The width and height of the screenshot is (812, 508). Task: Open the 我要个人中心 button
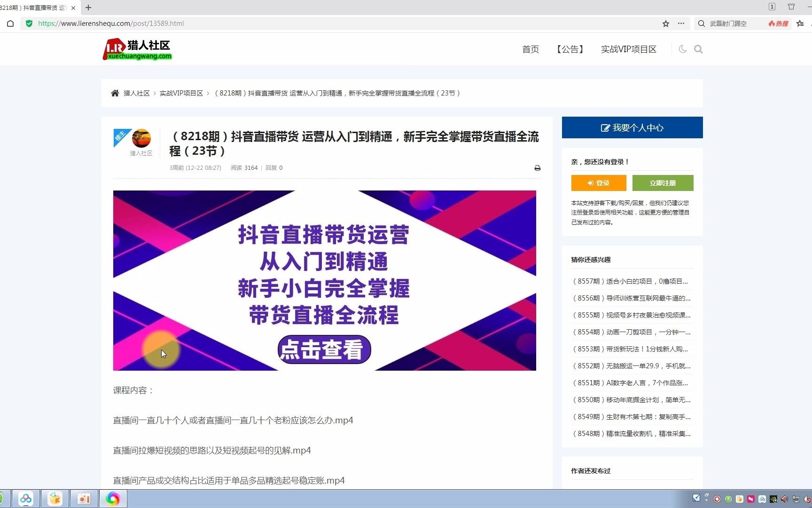pos(632,127)
